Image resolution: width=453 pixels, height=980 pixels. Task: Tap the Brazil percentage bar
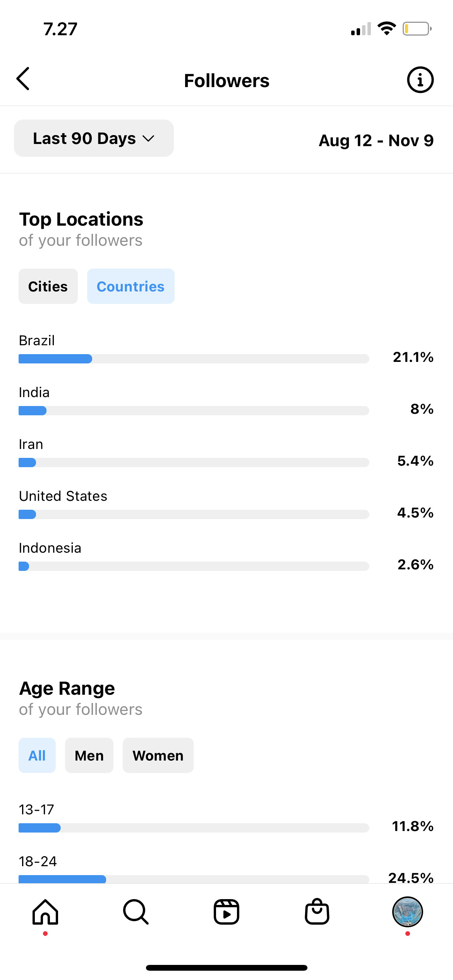194,359
